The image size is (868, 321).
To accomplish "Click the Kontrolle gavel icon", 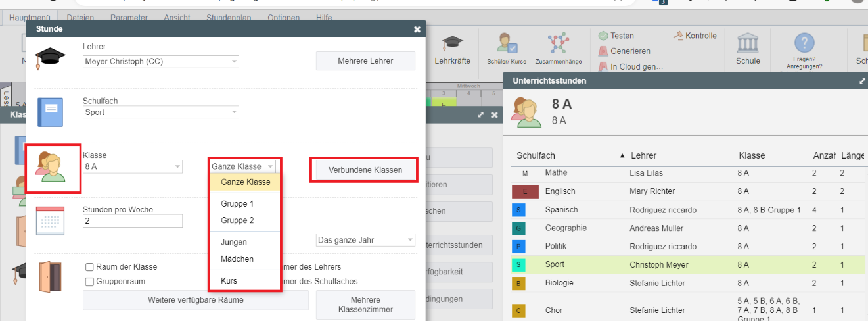I will (x=678, y=36).
